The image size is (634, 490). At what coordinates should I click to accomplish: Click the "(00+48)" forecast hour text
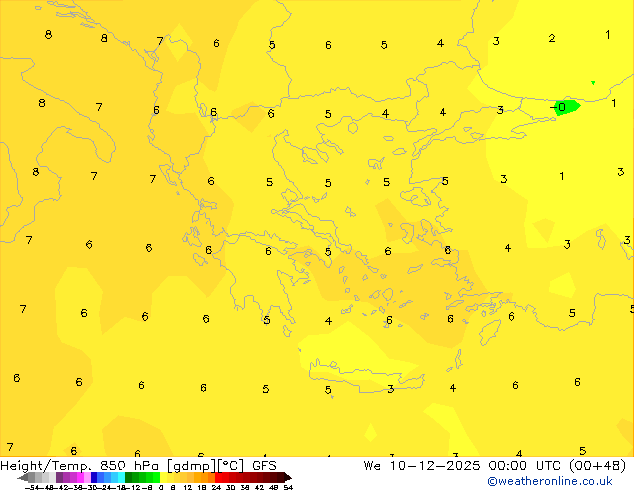coord(597,465)
